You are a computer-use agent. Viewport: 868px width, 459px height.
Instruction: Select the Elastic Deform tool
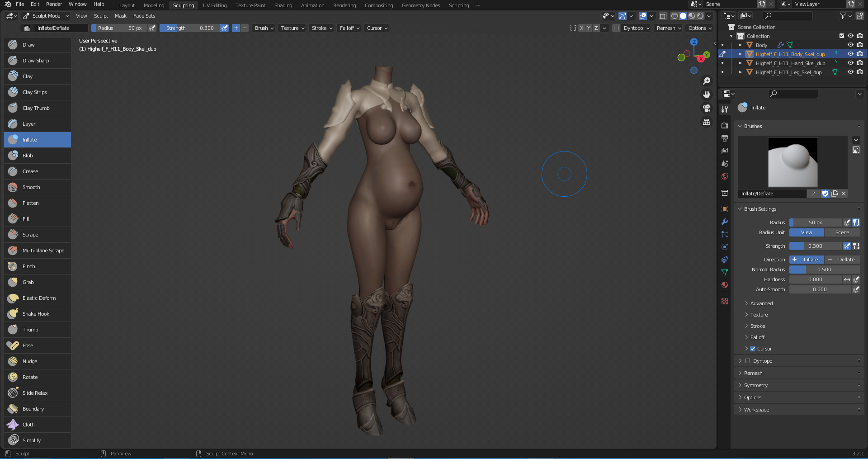tap(39, 298)
